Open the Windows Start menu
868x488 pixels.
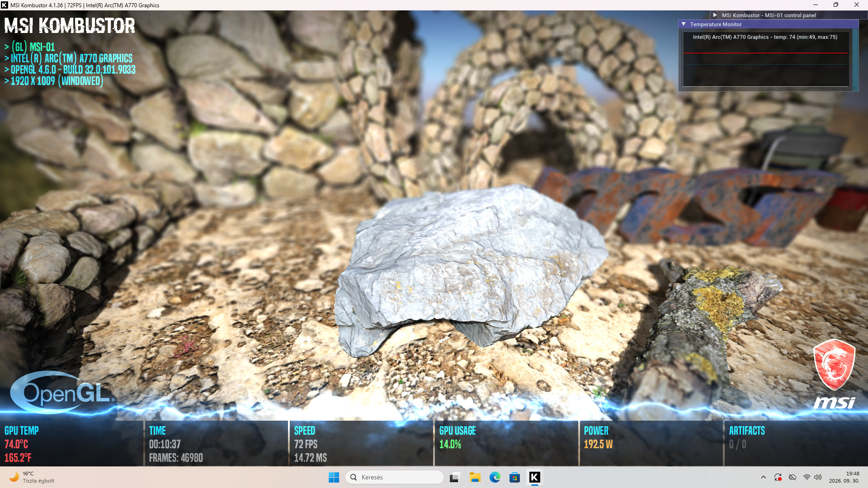point(334,477)
